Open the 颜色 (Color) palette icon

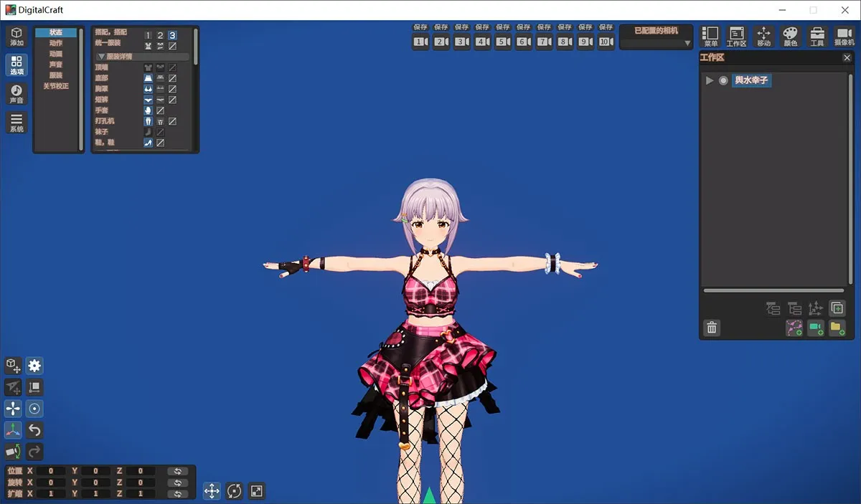(x=790, y=37)
